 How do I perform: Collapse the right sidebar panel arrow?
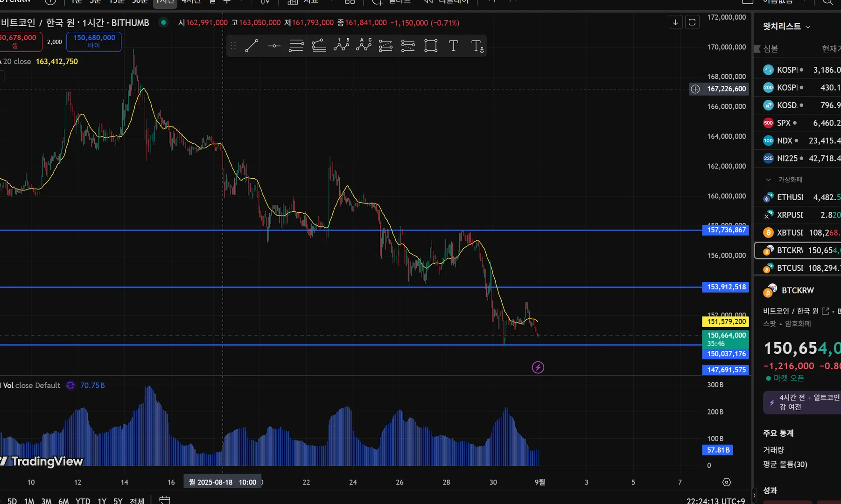pyautogui.click(x=754, y=495)
